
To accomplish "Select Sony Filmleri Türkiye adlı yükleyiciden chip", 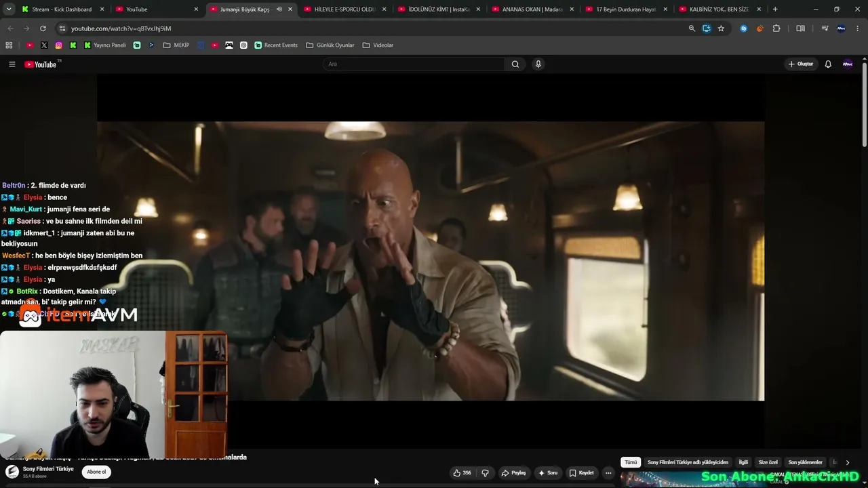I will 688,462.
